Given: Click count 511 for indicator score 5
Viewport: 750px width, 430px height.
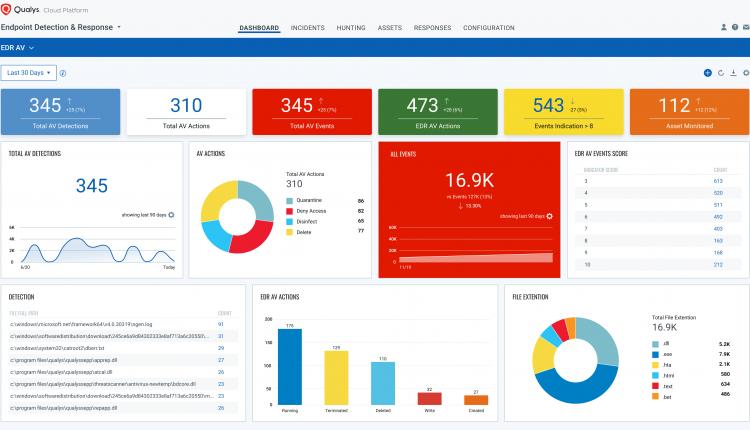Looking at the screenshot, I should [718, 205].
